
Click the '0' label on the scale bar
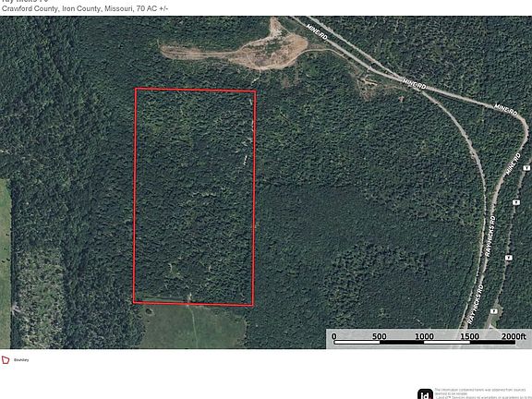pyautogui.click(x=334, y=336)
